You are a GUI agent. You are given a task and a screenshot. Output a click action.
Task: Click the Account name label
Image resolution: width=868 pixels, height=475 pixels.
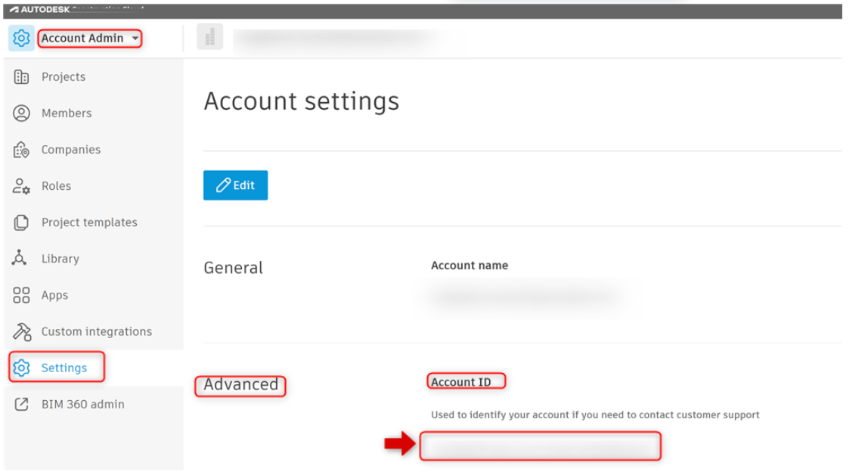470,265
